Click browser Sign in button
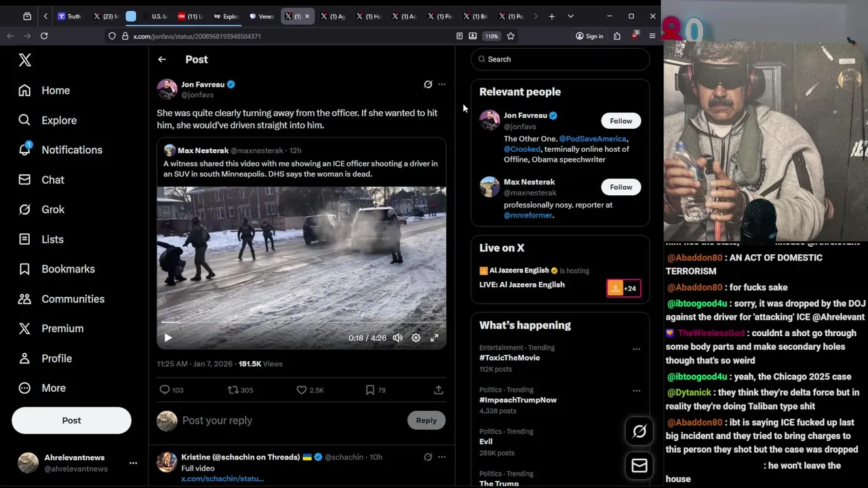This screenshot has height=488, width=868. (x=589, y=36)
